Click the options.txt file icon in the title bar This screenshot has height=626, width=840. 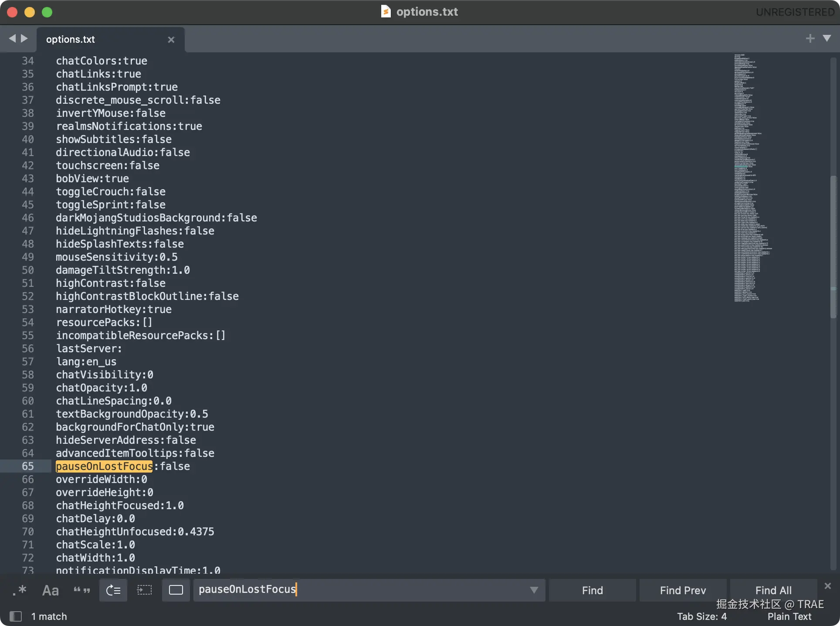(386, 11)
